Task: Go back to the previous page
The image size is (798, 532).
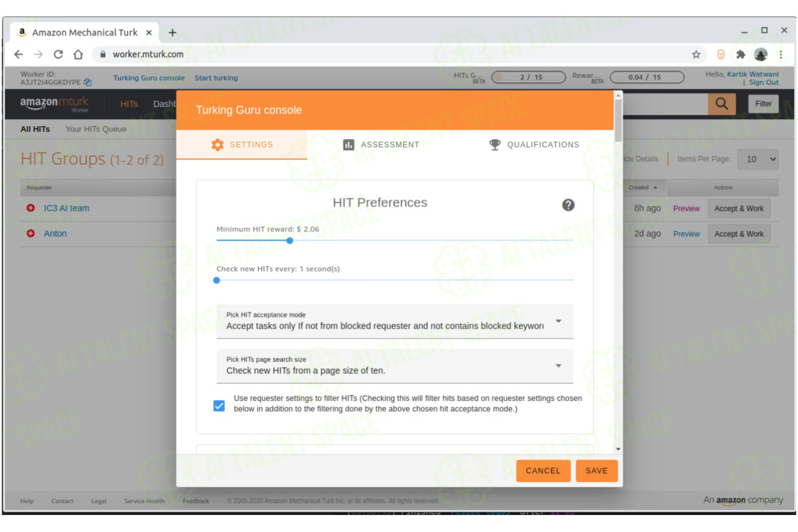Action: pos(19,54)
